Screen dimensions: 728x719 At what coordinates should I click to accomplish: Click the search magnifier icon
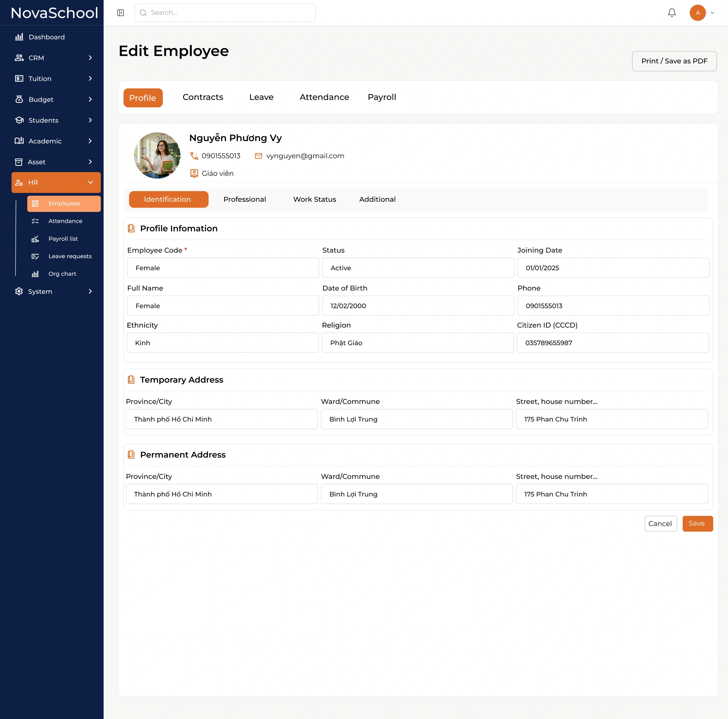[143, 13]
